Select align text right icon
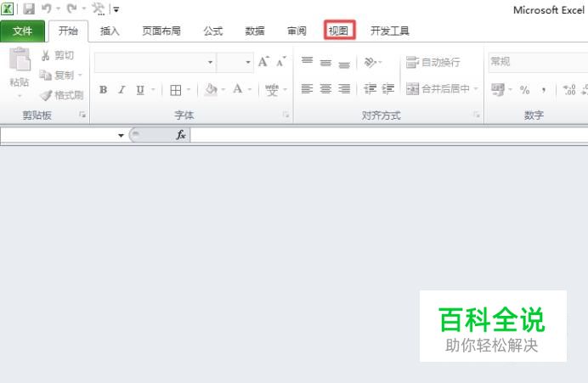The width and height of the screenshot is (588, 383). point(344,89)
